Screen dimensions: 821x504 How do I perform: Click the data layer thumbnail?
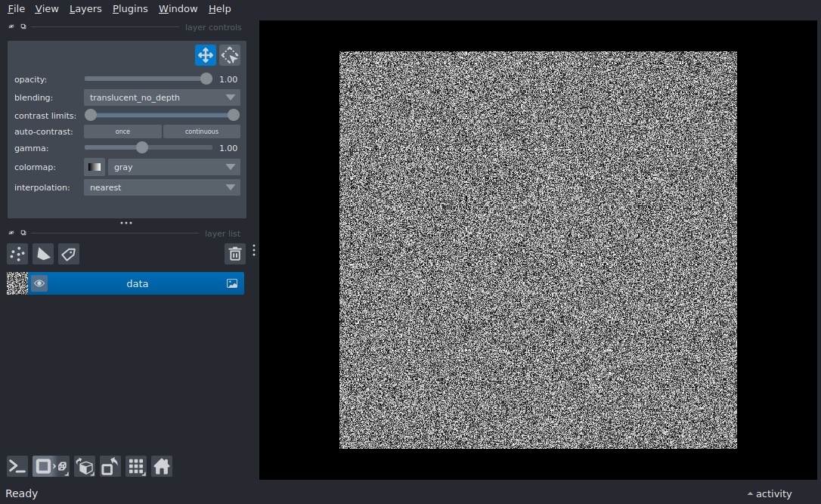(17, 283)
